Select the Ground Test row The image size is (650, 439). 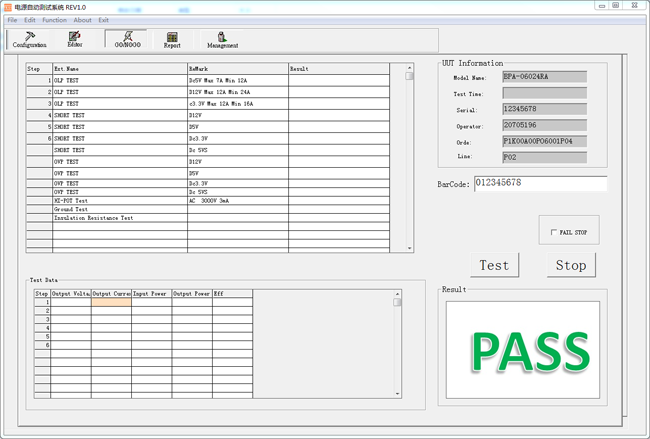(208, 209)
